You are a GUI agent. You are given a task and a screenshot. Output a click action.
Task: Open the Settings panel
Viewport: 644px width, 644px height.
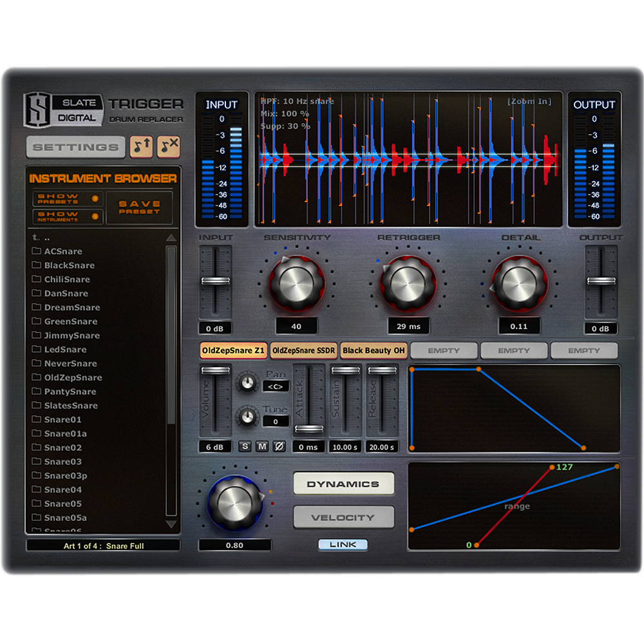[75, 147]
